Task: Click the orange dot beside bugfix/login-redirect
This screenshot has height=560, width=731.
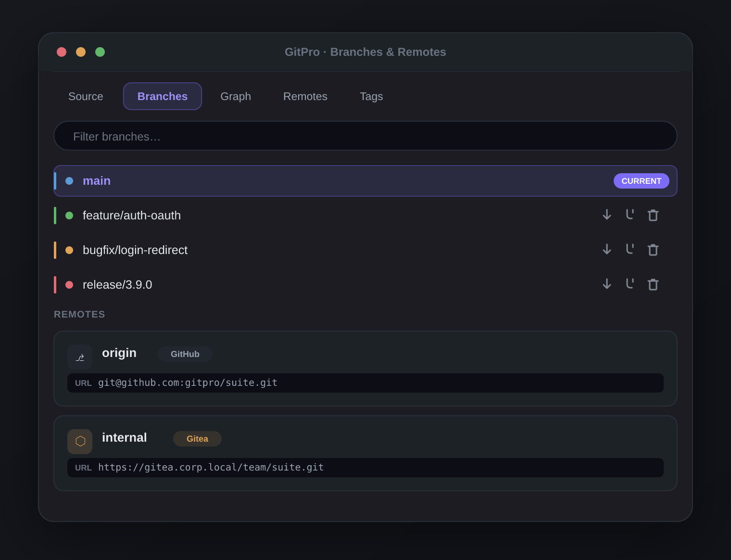Action: tap(69, 250)
